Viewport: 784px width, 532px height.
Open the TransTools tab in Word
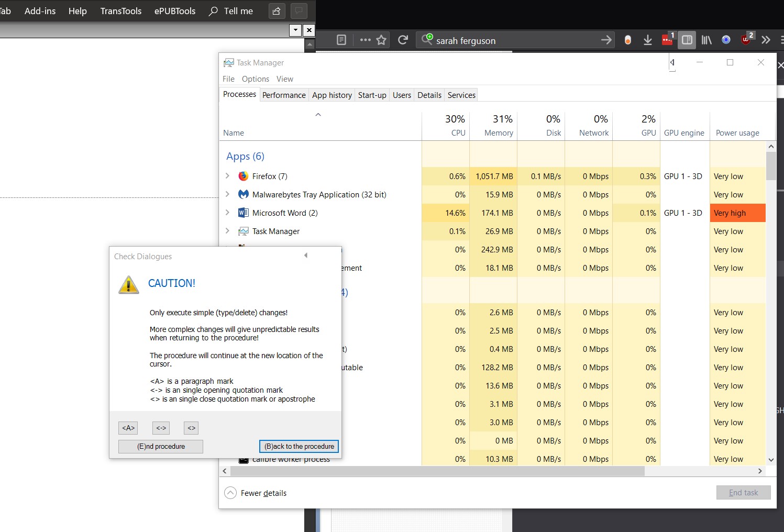[x=121, y=11]
